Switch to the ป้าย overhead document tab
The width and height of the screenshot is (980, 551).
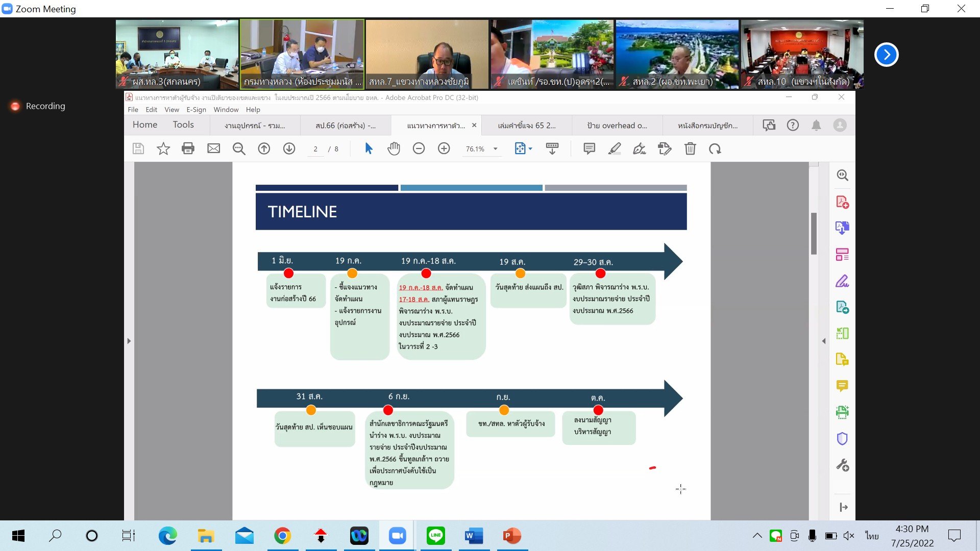tap(617, 126)
